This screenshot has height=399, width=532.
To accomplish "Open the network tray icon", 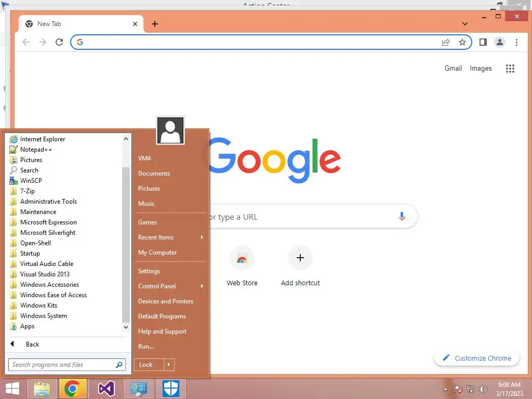I will click(471, 389).
